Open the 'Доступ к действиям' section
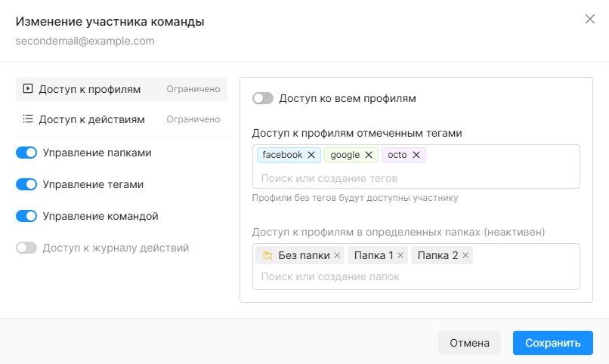Screen dimensions: 609x364 click(122, 119)
